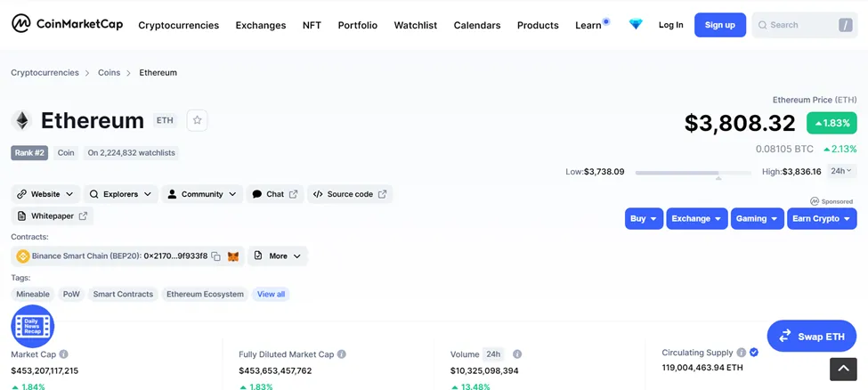Click the Search input field
Viewport: 868px width, 390px height.
(804, 25)
